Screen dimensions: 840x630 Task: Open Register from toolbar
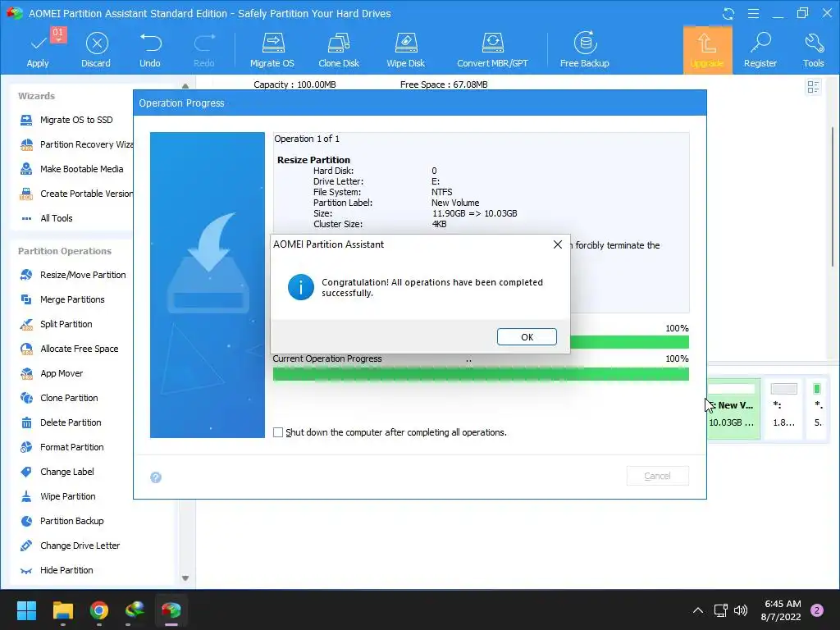[760, 49]
